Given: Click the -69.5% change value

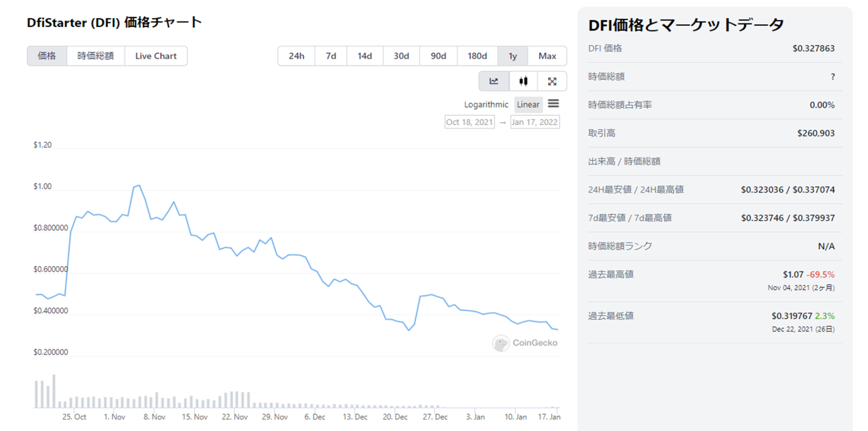Looking at the screenshot, I should [821, 274].
